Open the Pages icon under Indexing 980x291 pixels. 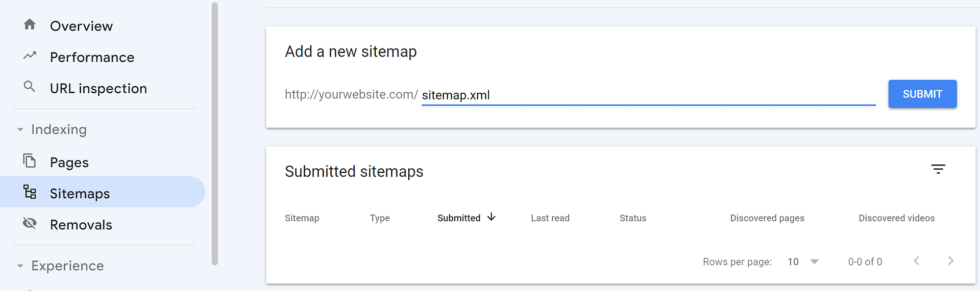click(29, 161)
